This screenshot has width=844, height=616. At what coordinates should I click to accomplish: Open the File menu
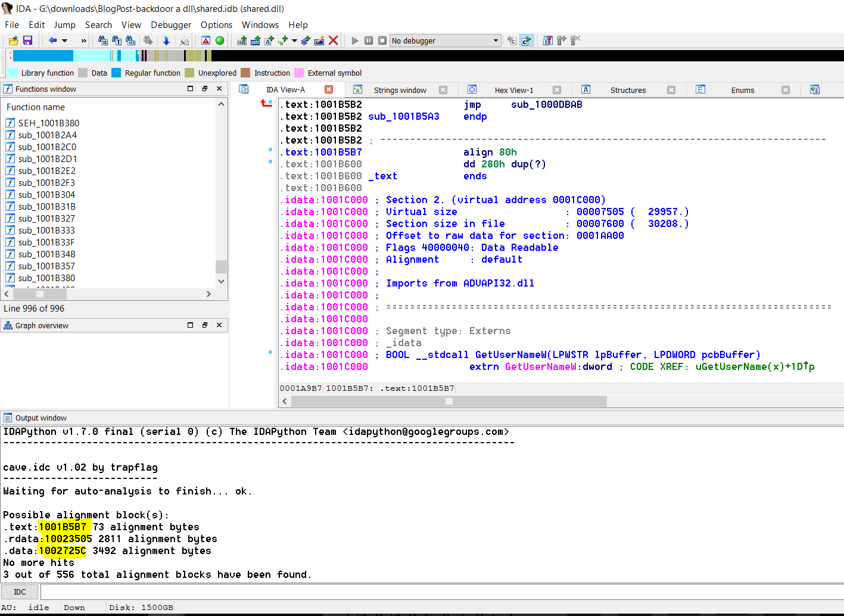[12, 24]
